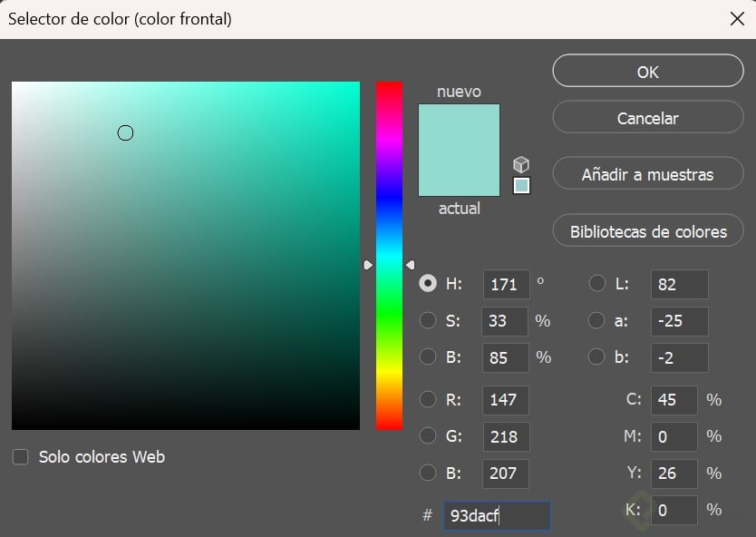Click the vertical hue spectrum slider
This screenshot has height=537, width=756.
tap(389, 181)
